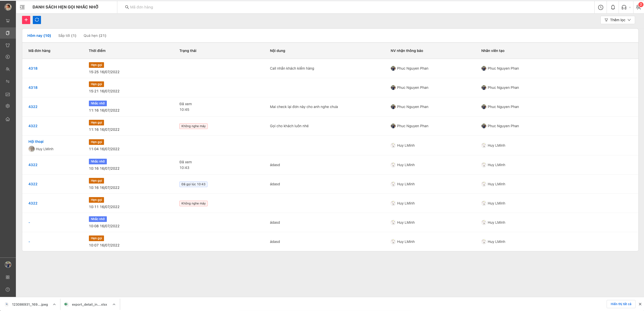Open the notifications bell icon
Image resolution: width=644 pixels, height=311 pixels.
click(x=613, y=7)
